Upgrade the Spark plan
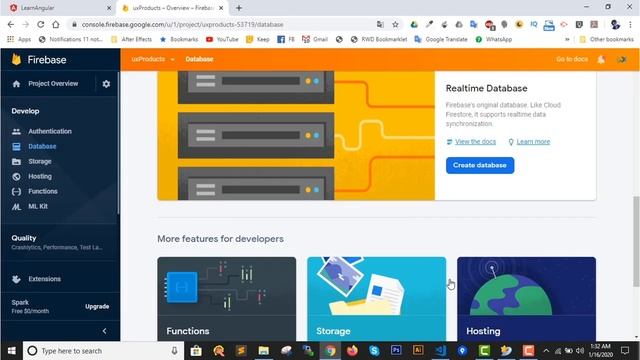The height and width of the screenshot is (360, 640). (x=97, y=306)
